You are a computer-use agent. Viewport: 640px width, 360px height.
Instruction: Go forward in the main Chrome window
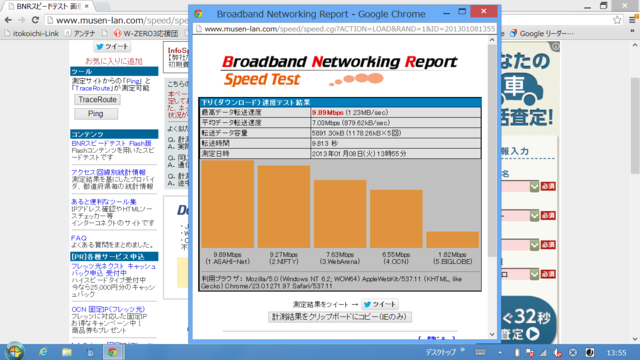coord(22,20)
